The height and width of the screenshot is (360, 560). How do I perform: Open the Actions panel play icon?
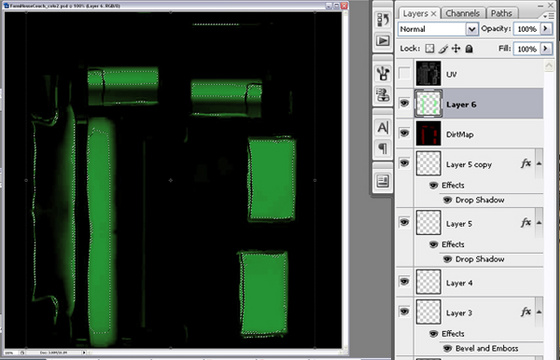[383, 40]
